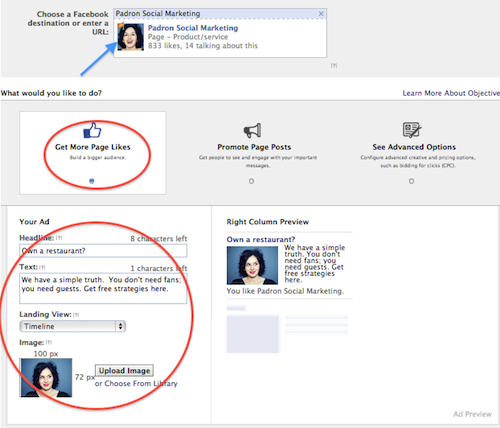Screen dimensions: 500x428
Task: Click the 'Build a bigger audience.' description
Action: pos(98,158)
